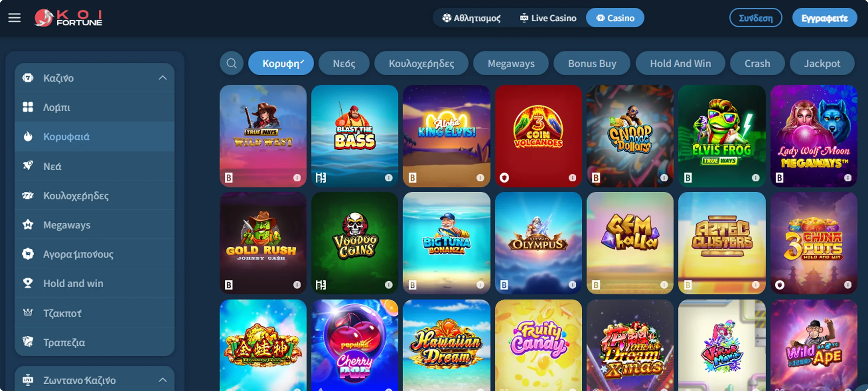This screenshot has height=391, width=868.
Task: Open the hamburger menu icon
Action: (14, 18)
